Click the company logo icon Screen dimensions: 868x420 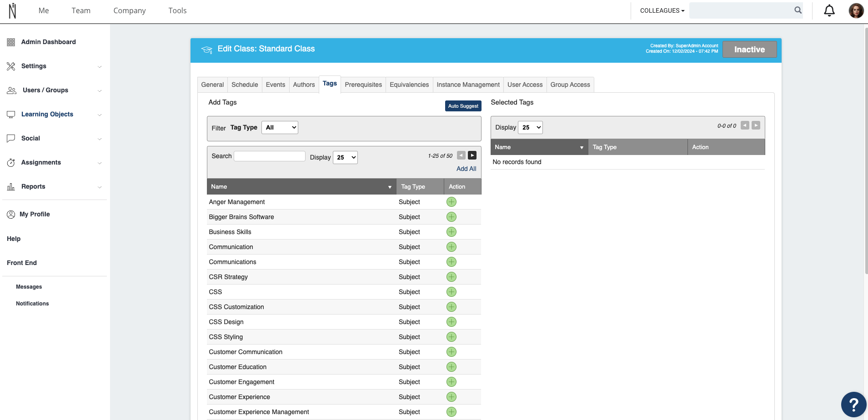[x=13, y=10]
